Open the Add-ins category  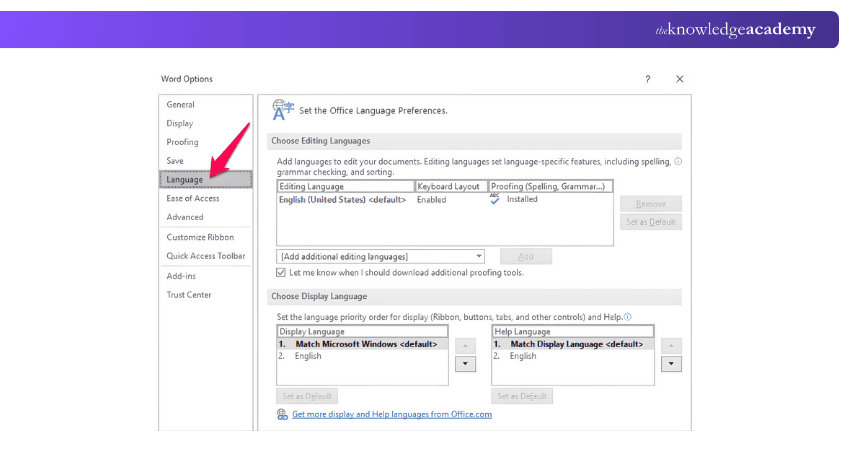pos(181,276)
